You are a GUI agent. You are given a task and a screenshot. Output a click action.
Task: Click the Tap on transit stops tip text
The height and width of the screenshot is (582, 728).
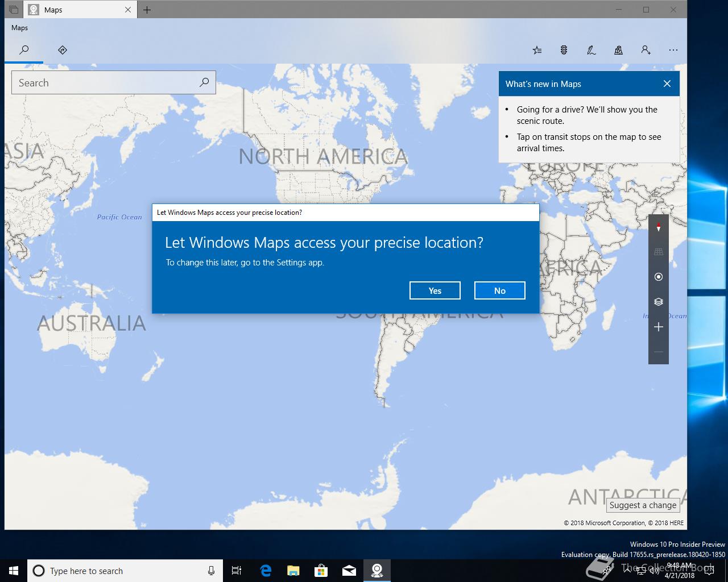589,142
